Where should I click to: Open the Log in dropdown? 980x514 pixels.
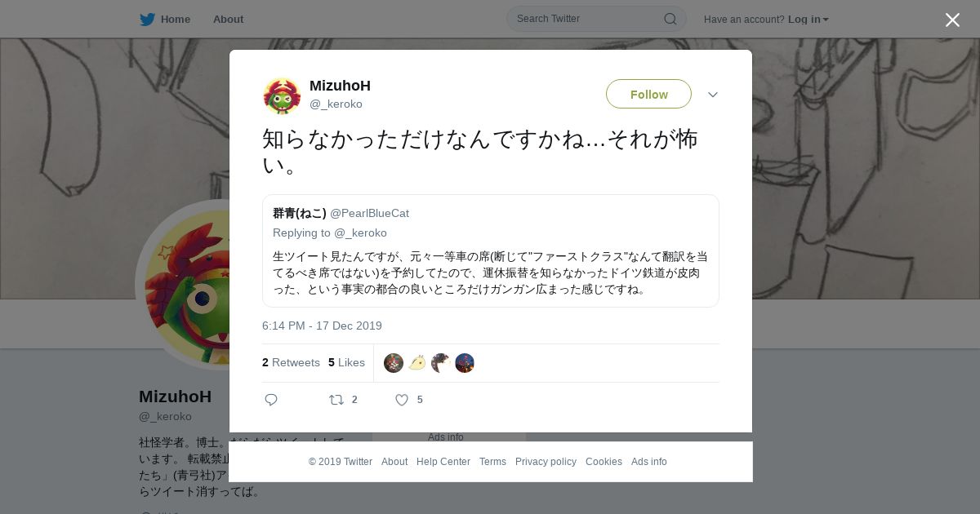[808, 19]
